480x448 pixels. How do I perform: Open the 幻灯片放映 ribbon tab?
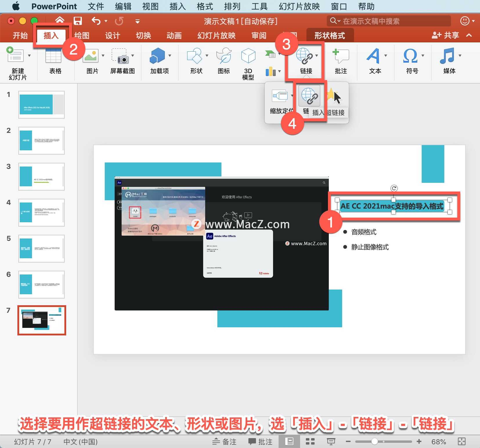point(216,35)
